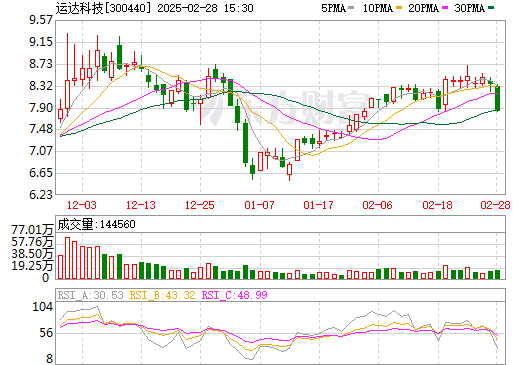Click the 30PMA green legend swatch

491,8
